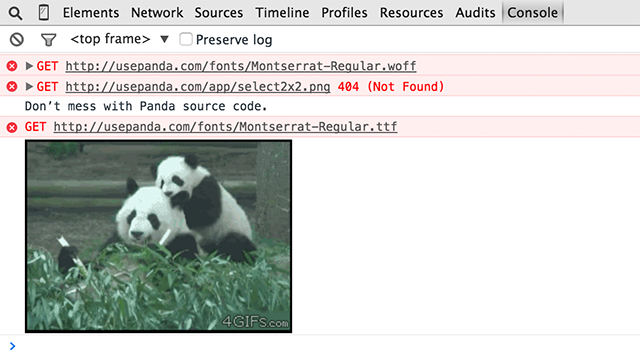Switch to the Elements tab

pyautogui.click(x=91, y=13)
